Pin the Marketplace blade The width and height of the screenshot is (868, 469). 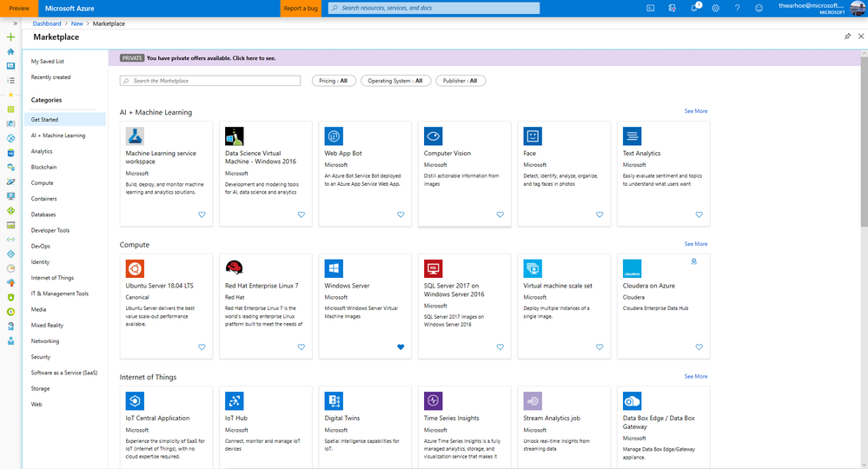(x=847, y=36)
